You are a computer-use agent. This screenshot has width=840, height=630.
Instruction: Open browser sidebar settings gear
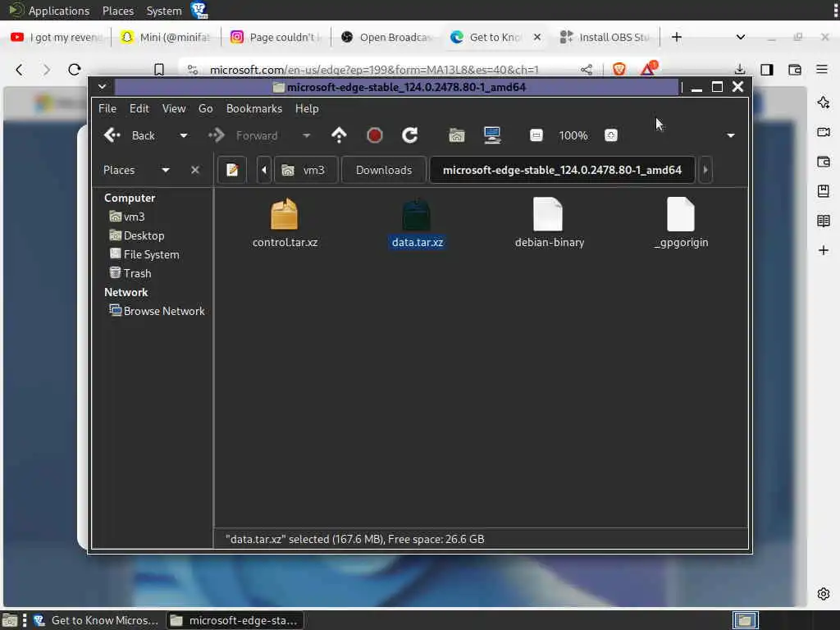(824, 594)
